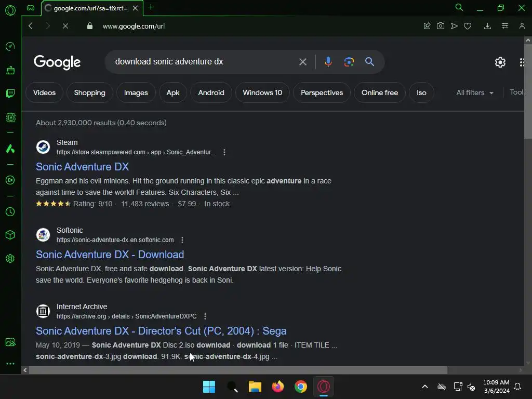Open a new tab plus button
This screenshot has width=532, height=399.
pos(151,7)
